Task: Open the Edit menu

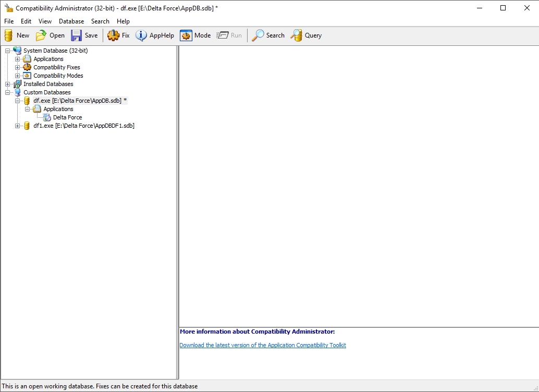Action: pyautogui.click(x=26, y=21)
